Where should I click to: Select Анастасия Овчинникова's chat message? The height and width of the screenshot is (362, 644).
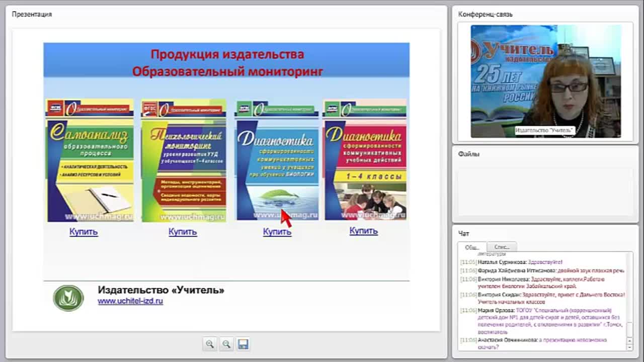click(534, 343)
